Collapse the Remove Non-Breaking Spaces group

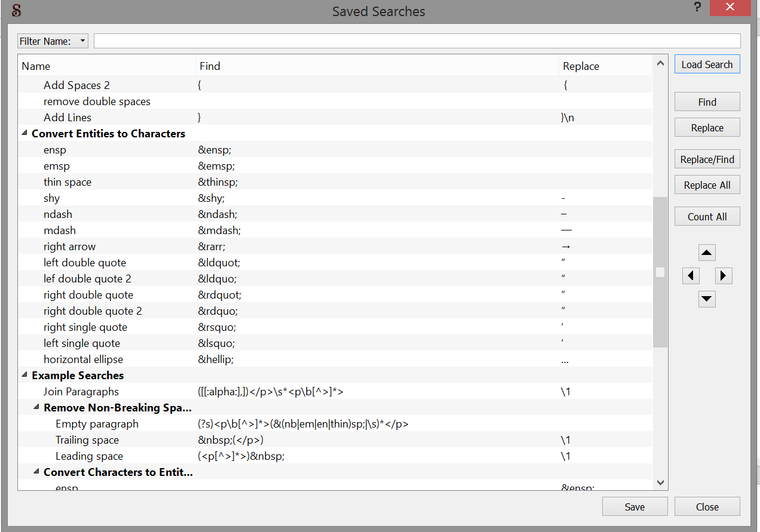pos(36,408)
